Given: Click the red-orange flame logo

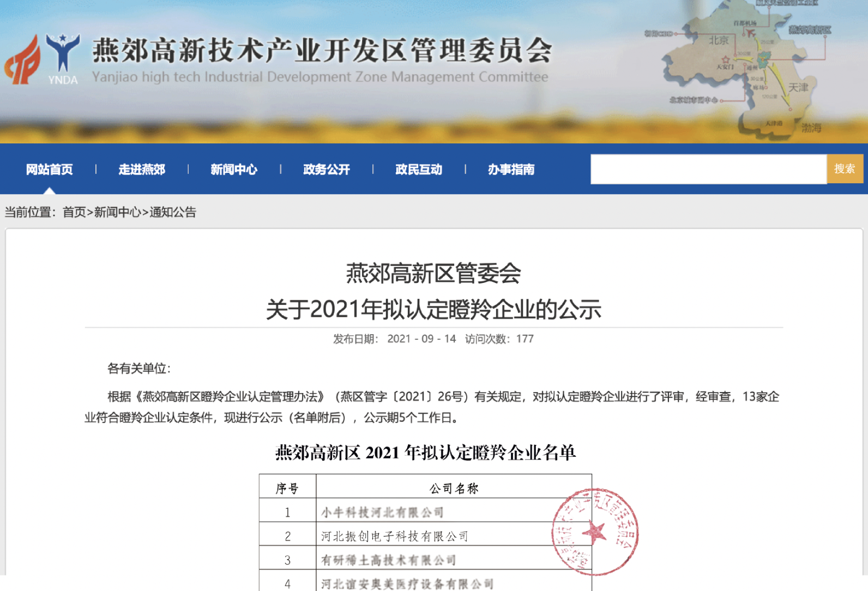Looking at the screenshot, I should point(22,60).
